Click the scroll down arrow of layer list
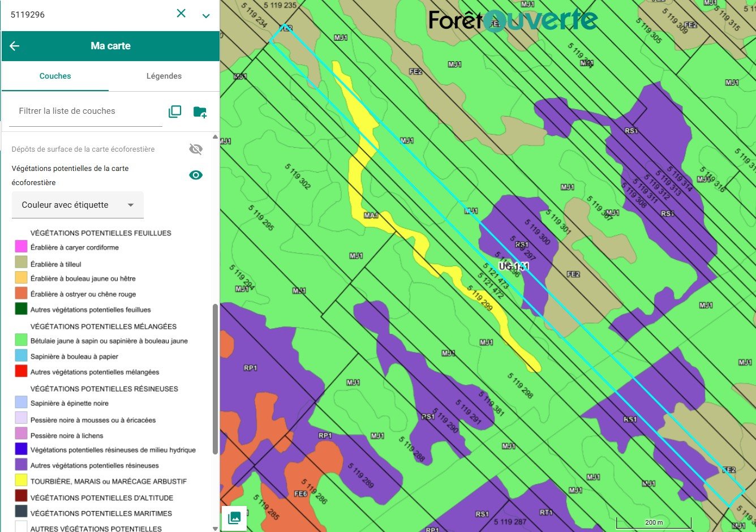 [215, 528]
